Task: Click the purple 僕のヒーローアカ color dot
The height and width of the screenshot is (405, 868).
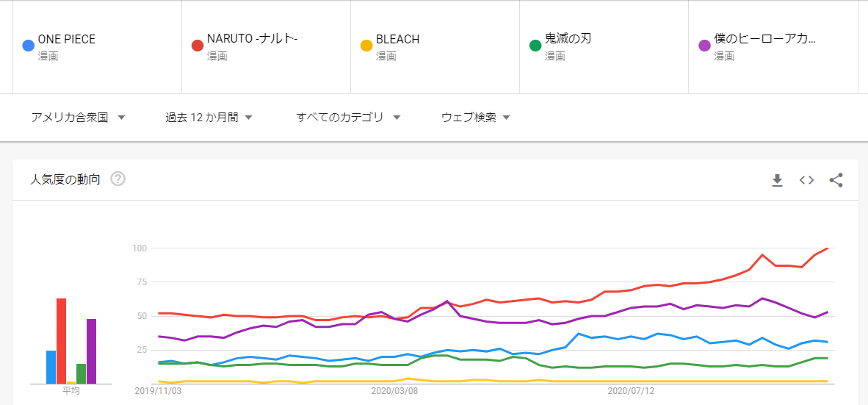Action: tap(704, 46)
